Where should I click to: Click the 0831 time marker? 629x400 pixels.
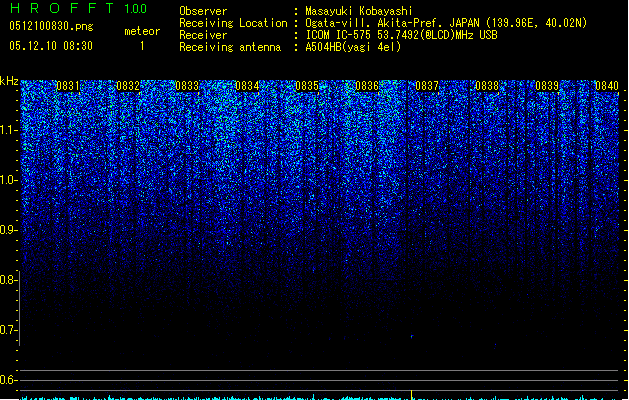pos(68,86)
